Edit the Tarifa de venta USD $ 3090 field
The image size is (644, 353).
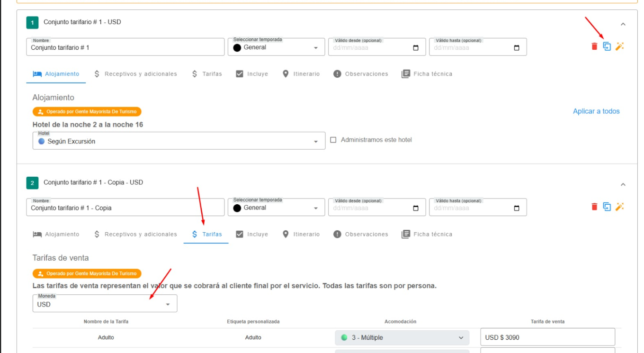(x=547, y=337)
